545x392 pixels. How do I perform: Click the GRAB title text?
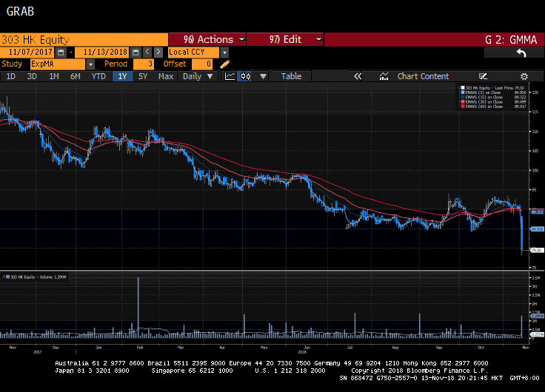[x=20, y=11]
